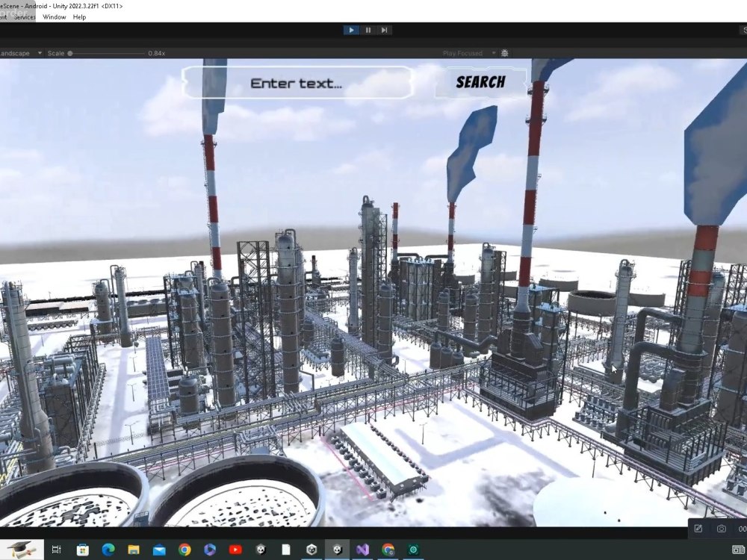Click the step-frame playback icon

(385, 30)
